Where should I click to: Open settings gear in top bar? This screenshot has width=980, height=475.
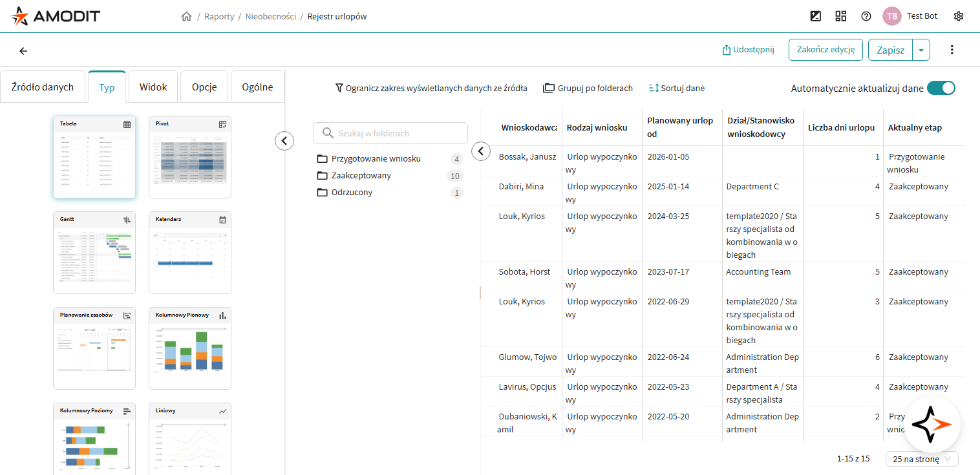(x=959, y=16)
